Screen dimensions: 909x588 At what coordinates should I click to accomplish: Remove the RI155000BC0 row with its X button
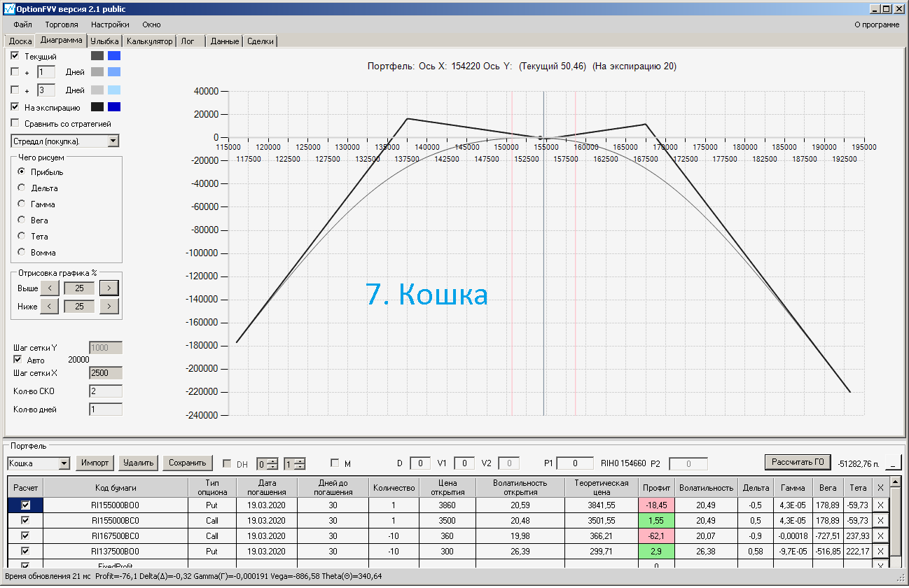880,520
